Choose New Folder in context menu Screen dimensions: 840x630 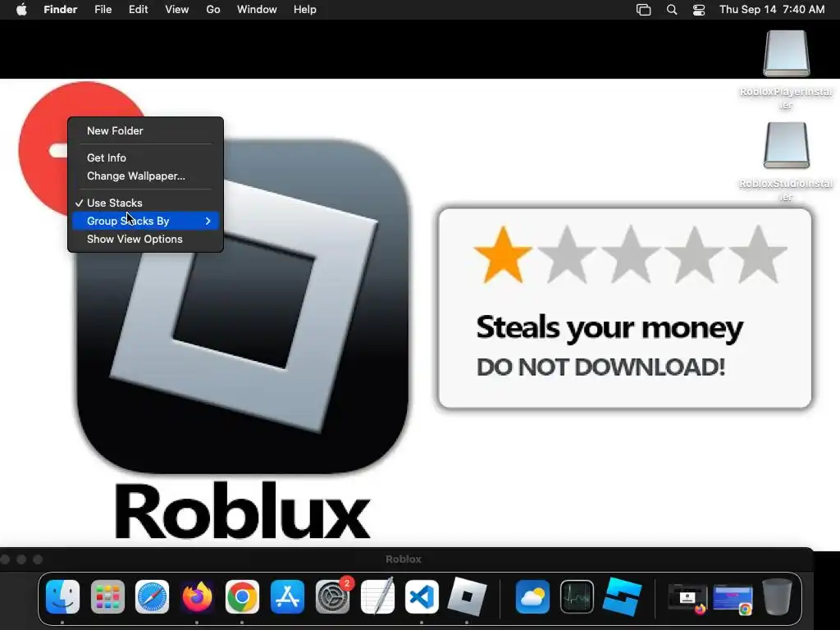145,130
